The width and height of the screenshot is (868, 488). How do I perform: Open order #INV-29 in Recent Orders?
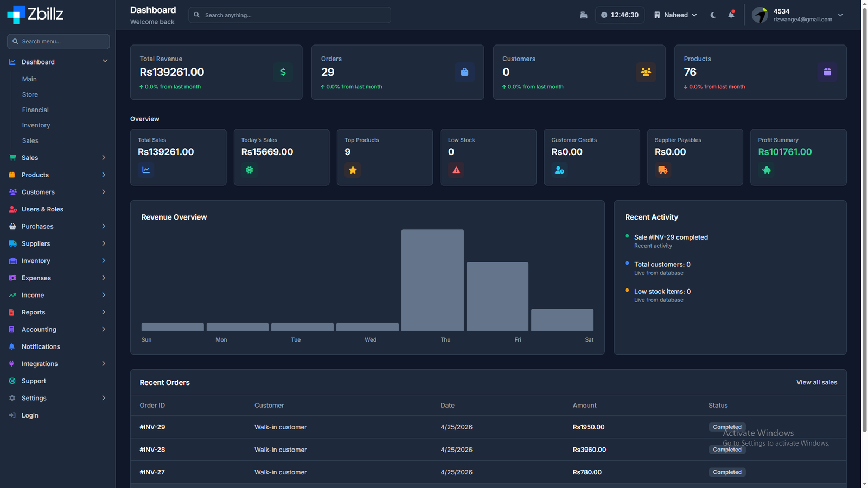pyautogui.click(x=152, y=427)
